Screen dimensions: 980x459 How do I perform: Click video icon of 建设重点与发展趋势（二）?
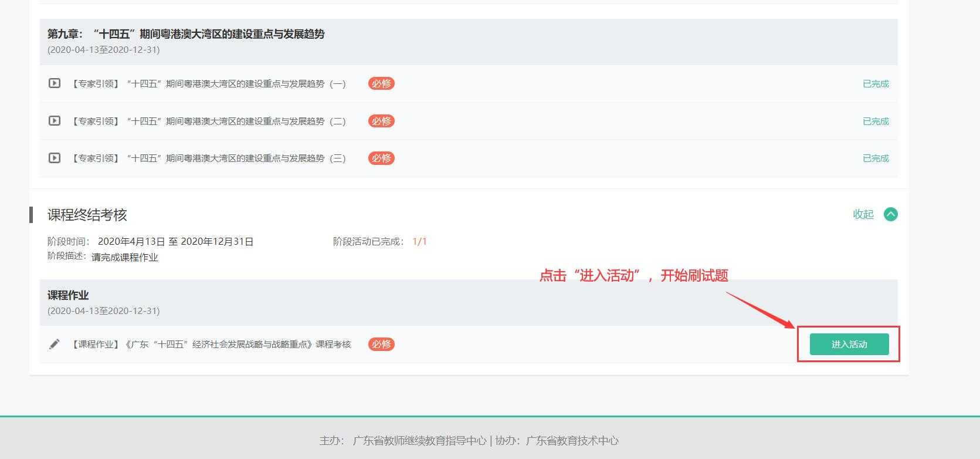coord(54,121)
